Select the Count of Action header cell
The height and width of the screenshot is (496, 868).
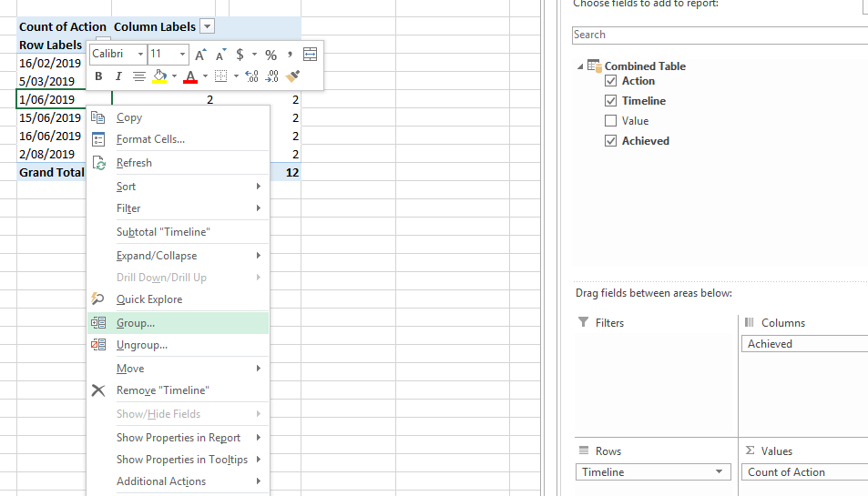65,26
